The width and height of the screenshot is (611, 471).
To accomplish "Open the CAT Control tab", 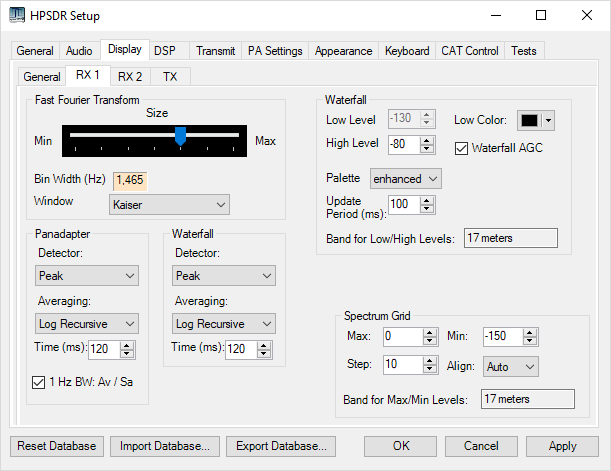I will pyautogui.click(x=470, y=51).
